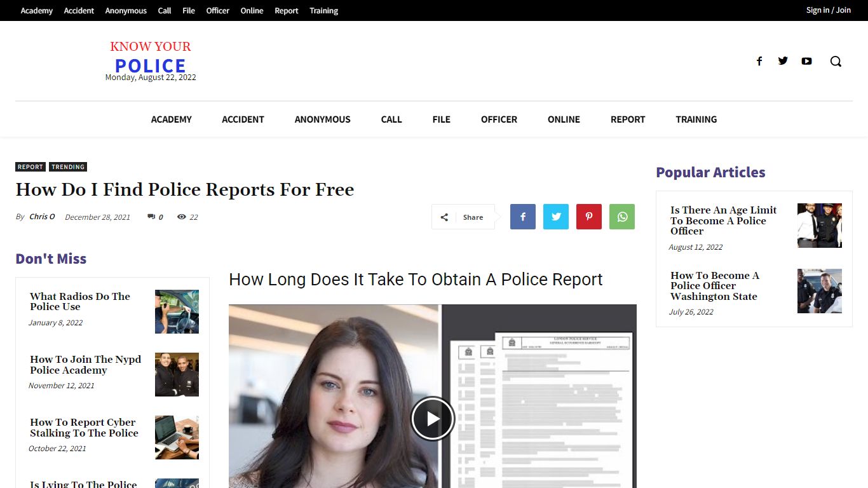
Task: Select REPORT in main navigation
Action: click(x=628, y=119)
